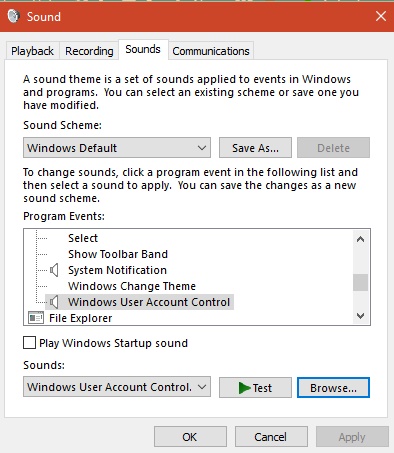394x453 pixels.
Task: Switch to the Recording tab
Action: tap(89, 51)
